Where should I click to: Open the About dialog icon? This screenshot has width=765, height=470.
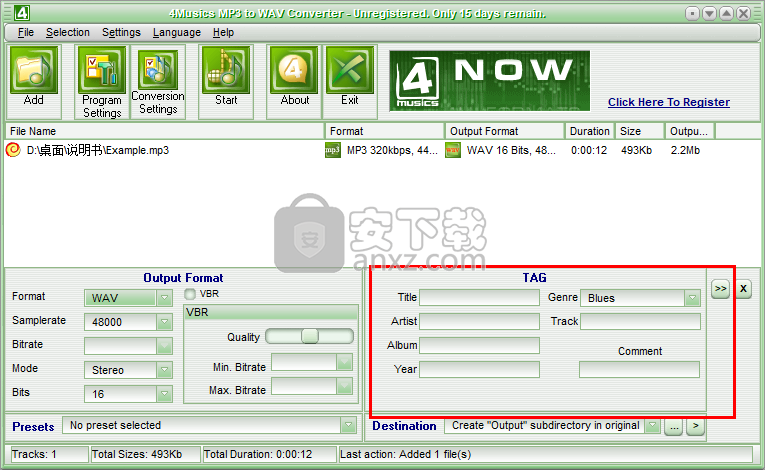tap(294, 70)
